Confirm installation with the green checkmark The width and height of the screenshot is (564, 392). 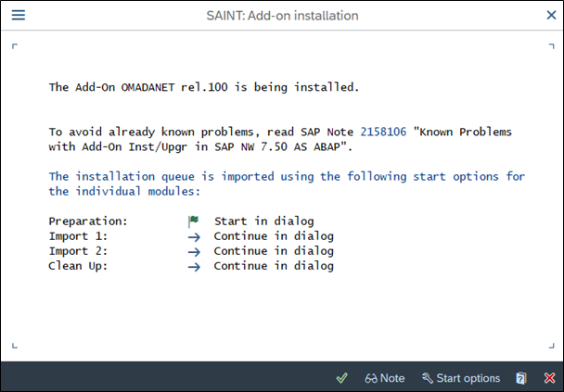(341, 378)
